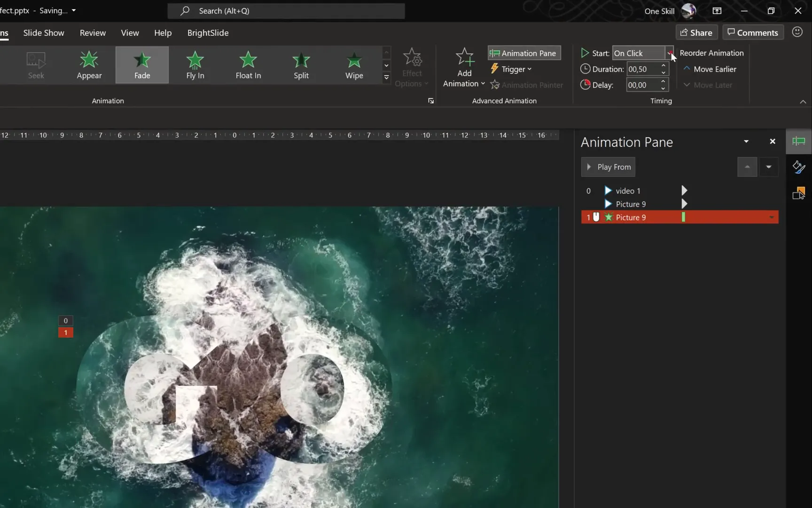Select the Seek animation entry
The image size is (812, 508).
point(36,64)
